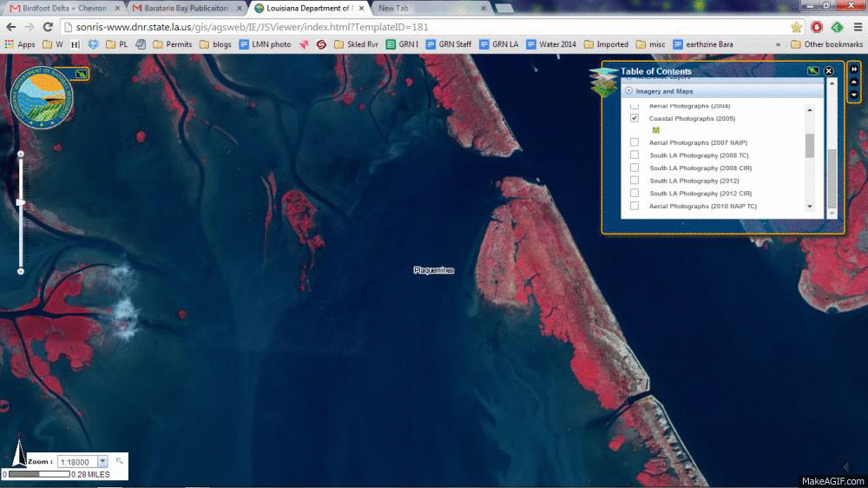Open the zoom scale 1:18000 dropdown
Image resolution: width=868 pixels, height=488 pixels.
[x=102, y=462]
